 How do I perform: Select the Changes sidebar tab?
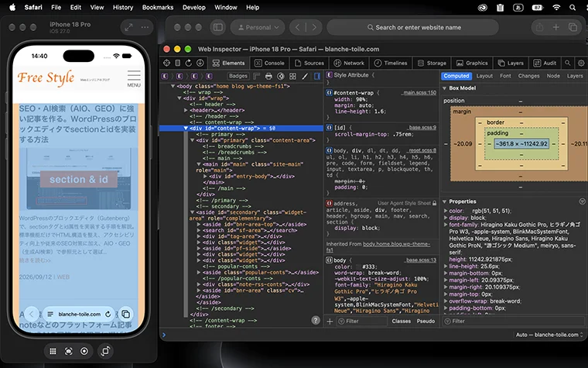pyautogui.click(x=528, y=76)
